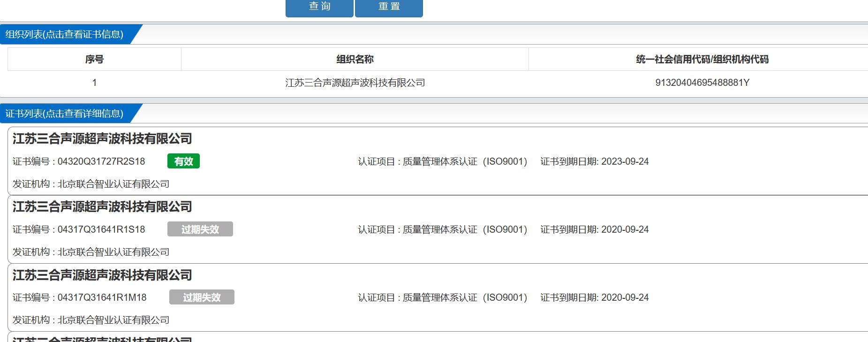
Task: Click 证书到期日期 of certificate 04317Q31641R1S18
Action: pyautogui.click(x=594, y=229)
